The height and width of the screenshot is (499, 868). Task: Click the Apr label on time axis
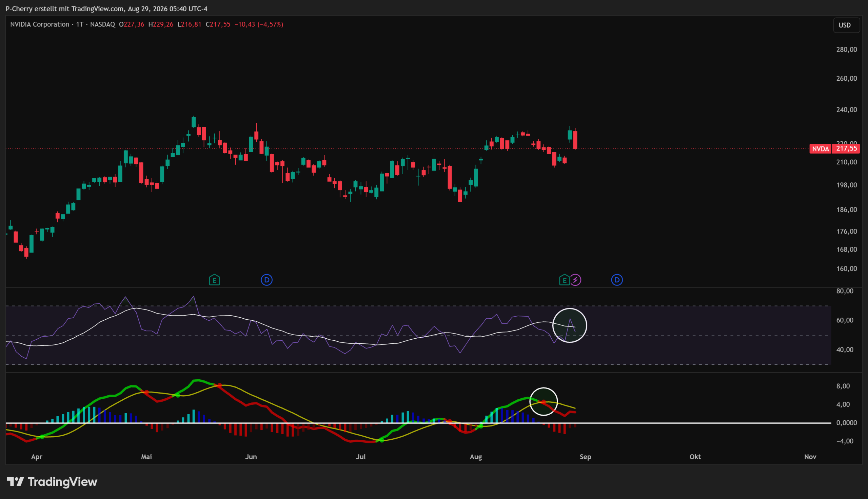click(37, 457)
